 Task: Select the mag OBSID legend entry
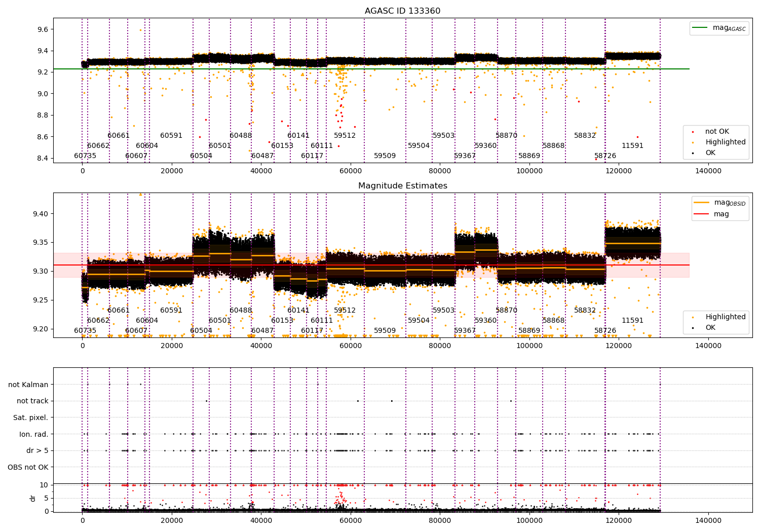tap(720, 203)
